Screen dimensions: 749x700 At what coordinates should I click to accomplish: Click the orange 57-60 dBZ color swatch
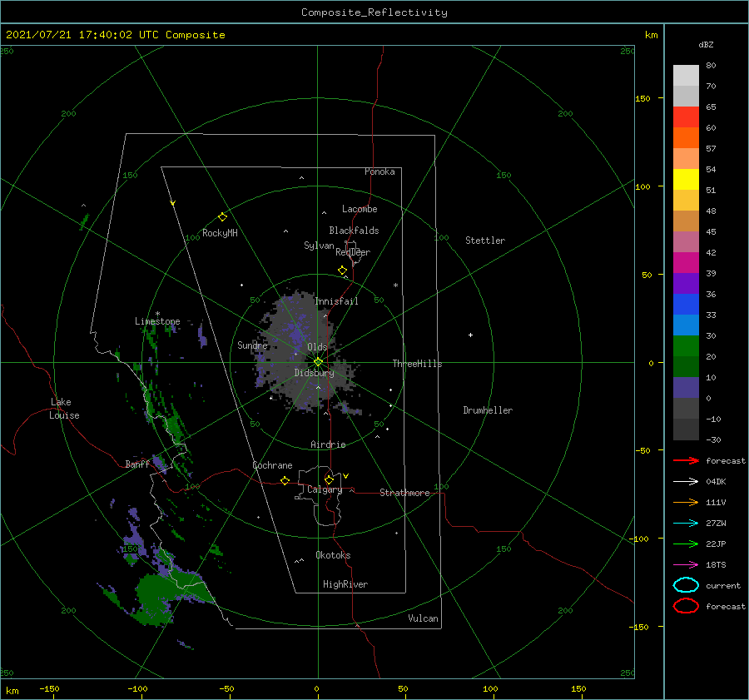(686, 138)
